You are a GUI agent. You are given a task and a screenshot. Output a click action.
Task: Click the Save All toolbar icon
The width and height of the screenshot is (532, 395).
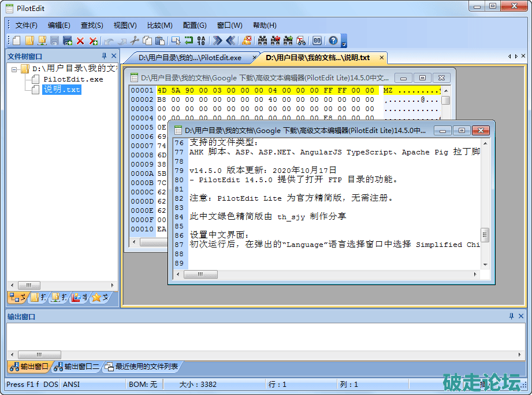pyautogui.click(x=68, y=40)
